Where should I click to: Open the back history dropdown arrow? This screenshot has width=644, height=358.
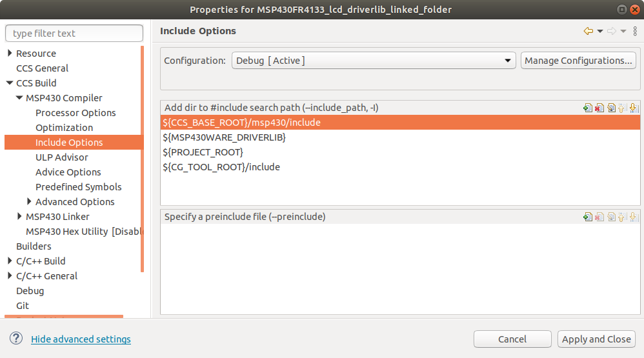coord(599,31)
